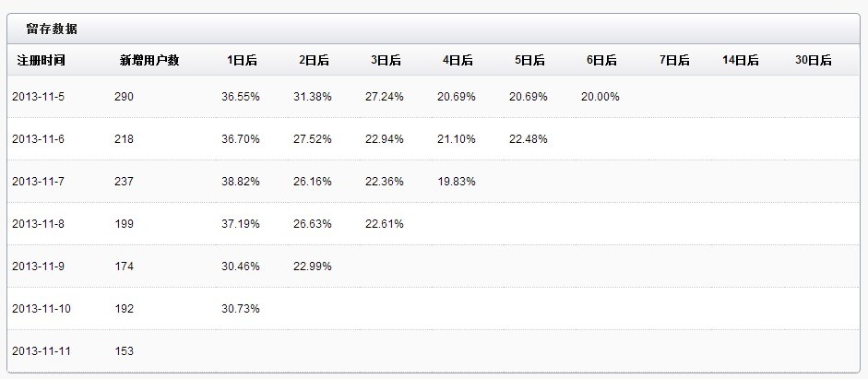Screen dimensions: 868x379
Task: Click the 7日后 column header
Action: 674,61
